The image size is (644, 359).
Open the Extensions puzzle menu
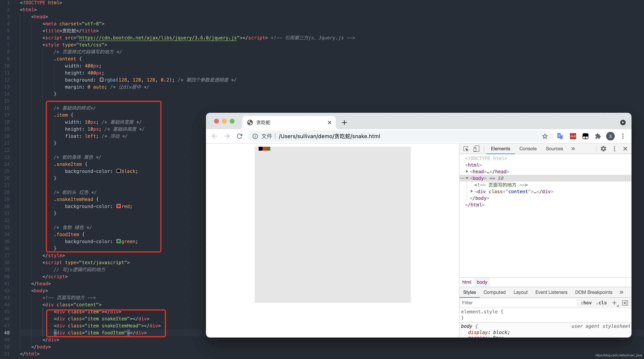598,136
